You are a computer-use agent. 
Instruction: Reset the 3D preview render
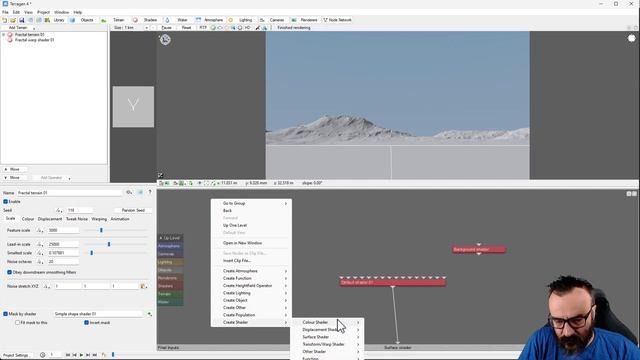[187, 28]
